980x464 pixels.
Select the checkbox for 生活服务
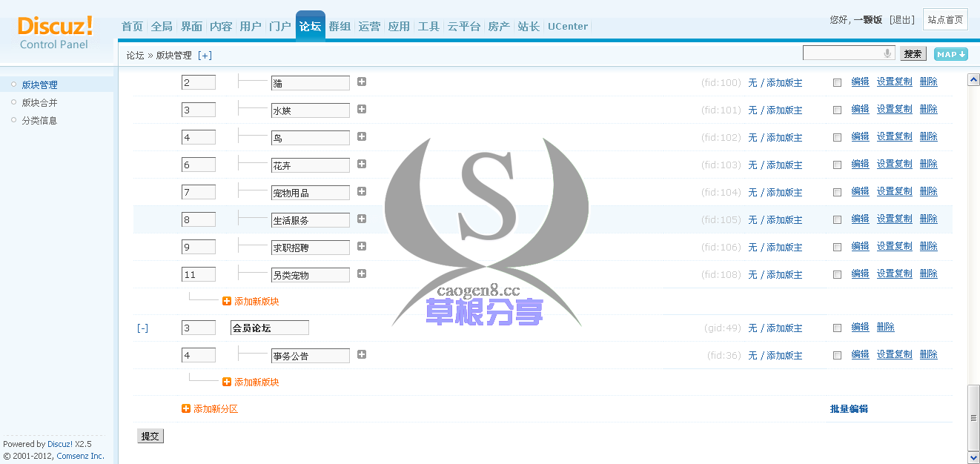click(838, 219)
